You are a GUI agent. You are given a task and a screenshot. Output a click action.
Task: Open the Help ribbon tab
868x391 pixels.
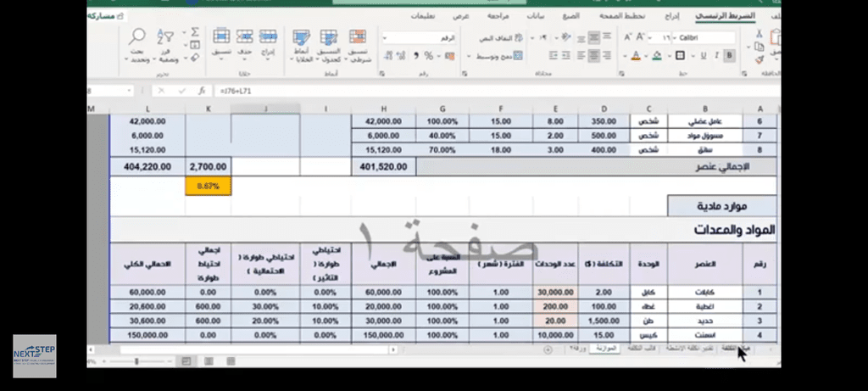pos(422,16)
